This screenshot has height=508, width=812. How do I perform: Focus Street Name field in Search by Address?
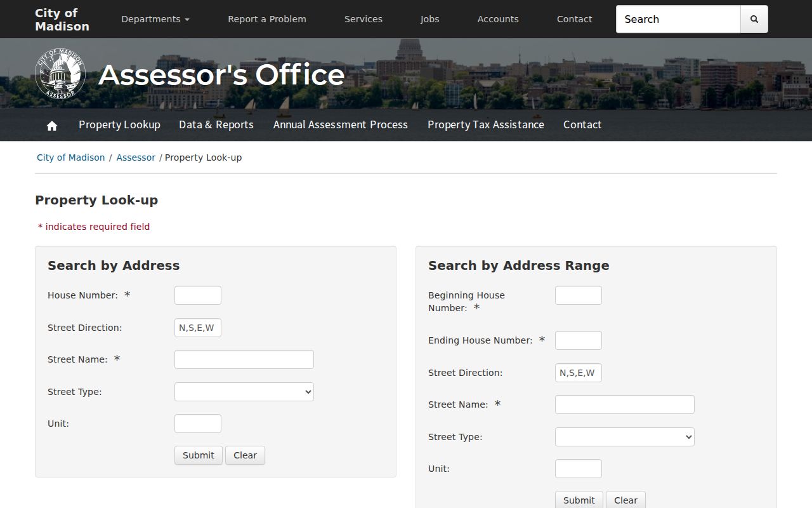(x=244, y=359)
